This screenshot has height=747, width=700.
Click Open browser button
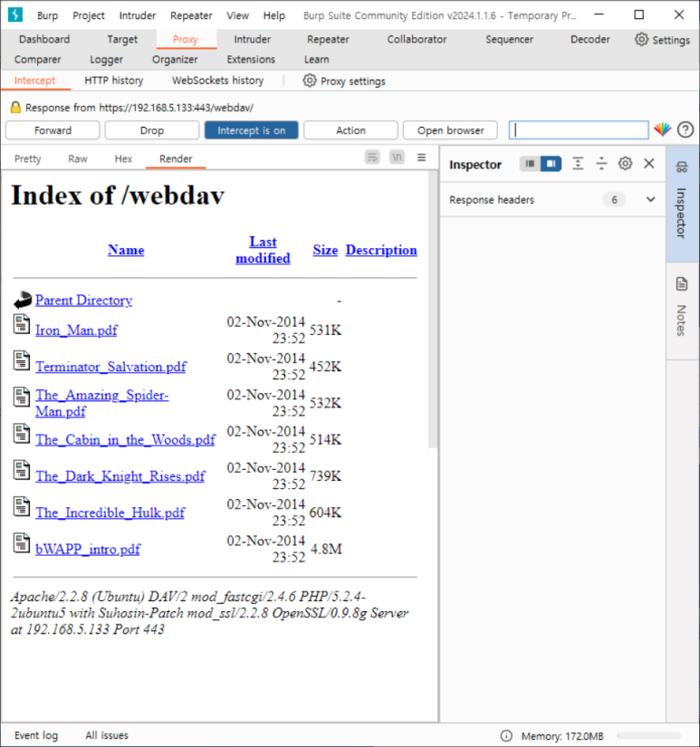(x=450, y=130)
